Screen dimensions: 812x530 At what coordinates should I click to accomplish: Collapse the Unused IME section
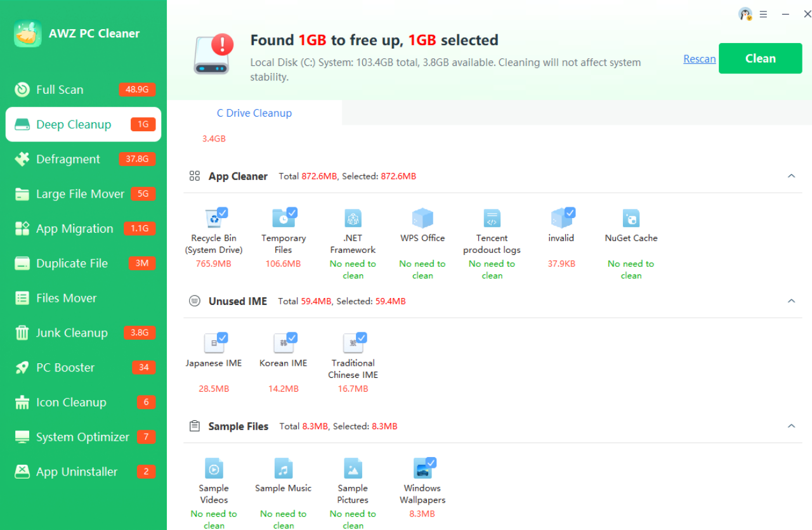791,301
